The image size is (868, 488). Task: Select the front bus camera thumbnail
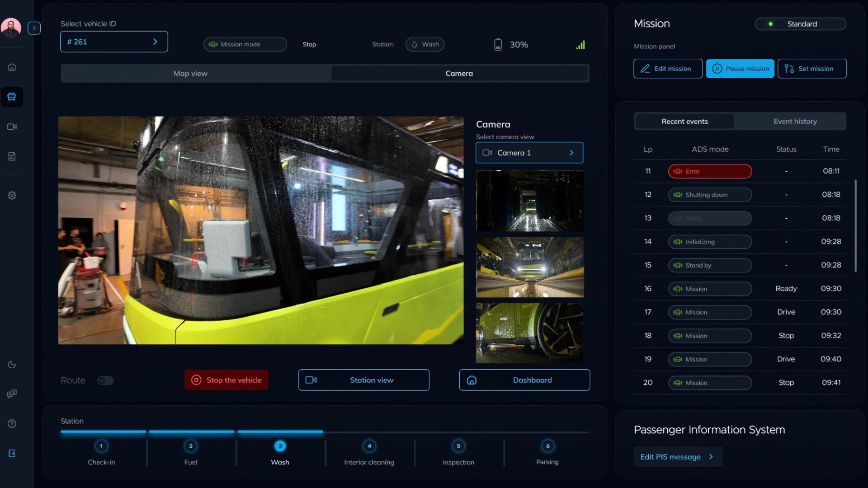(529, 267)
